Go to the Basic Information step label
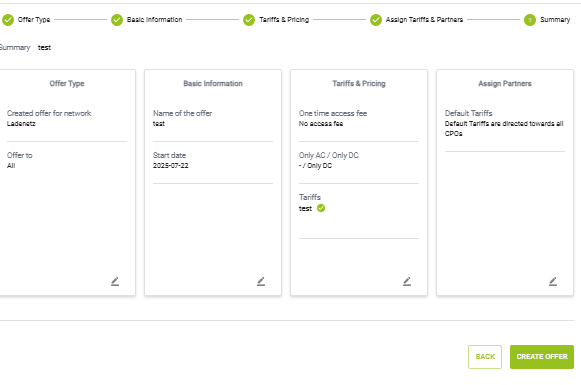581x385 pixels. [155, 20]
